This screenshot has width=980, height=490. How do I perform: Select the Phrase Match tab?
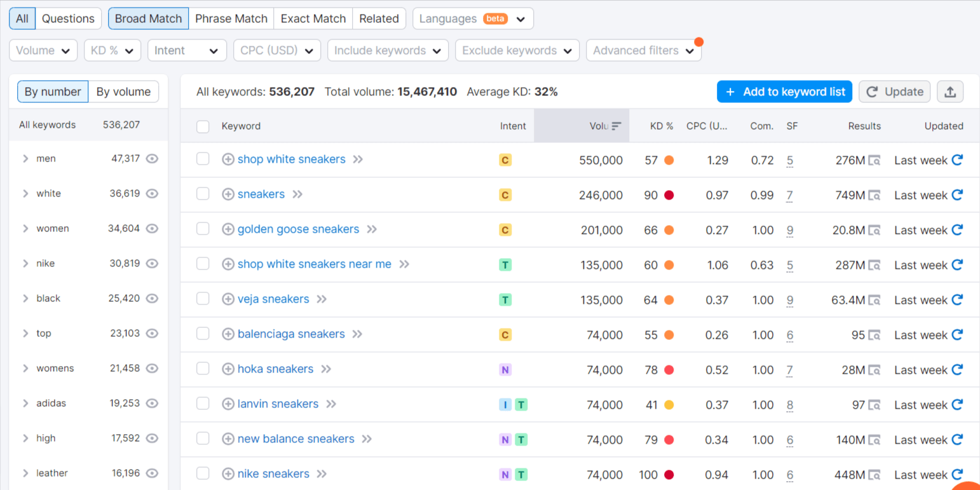pyautogui.click(x=231, y=18)
